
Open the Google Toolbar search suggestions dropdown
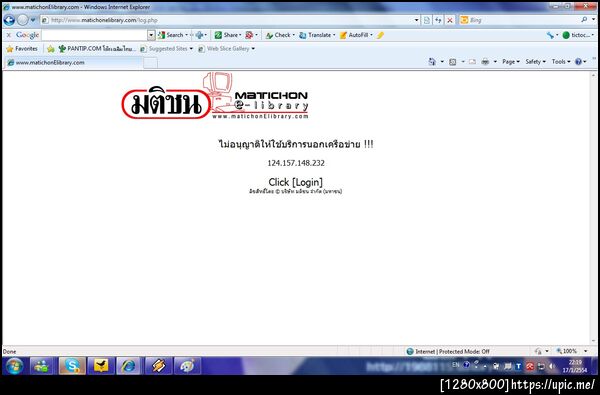pos(151,35)
